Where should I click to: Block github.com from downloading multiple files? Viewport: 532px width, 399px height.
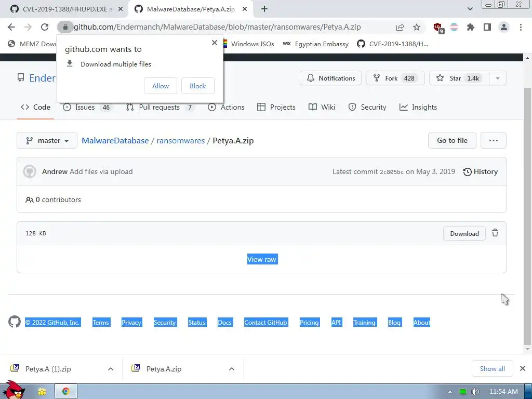[x=198, y=86]
